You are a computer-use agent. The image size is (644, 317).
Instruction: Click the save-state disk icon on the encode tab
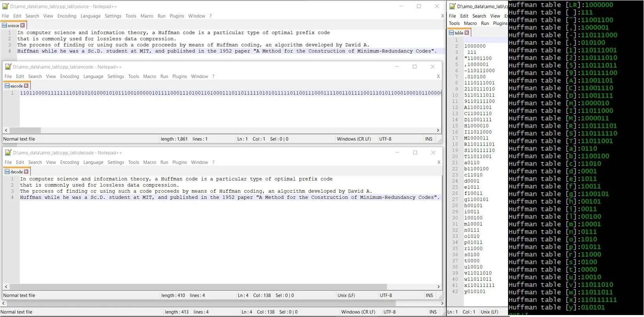coord(7,86)
